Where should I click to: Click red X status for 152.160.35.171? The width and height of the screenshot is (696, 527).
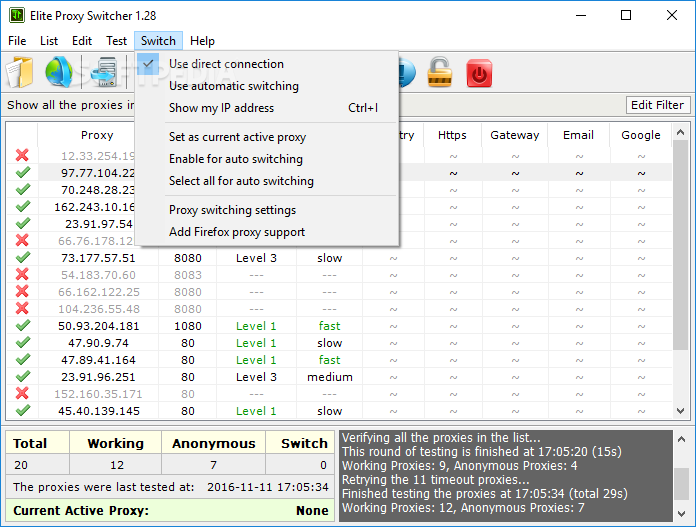tap(22, 393)
